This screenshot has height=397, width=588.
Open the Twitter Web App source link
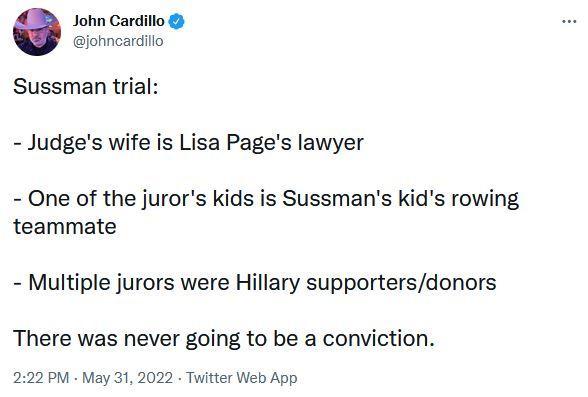click(242, 378)
